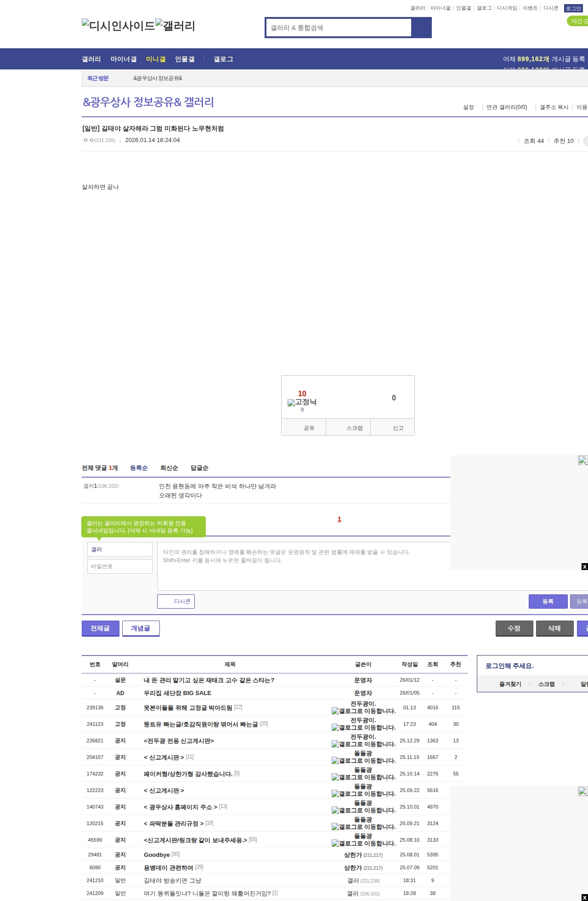Click the 비밀번호 password field
The height and width of the screenshot is (901, 588).
coord(119,566)
